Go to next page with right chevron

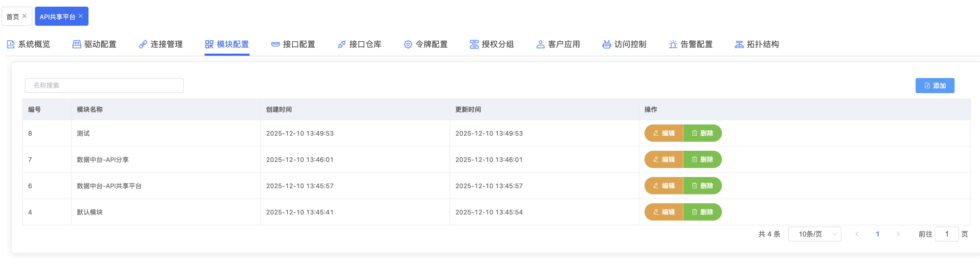(898, 234)
